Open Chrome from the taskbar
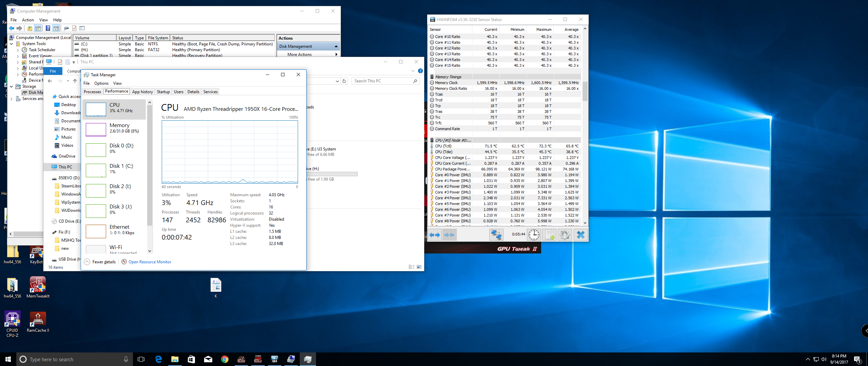The image size is (868, 366). 224,359
